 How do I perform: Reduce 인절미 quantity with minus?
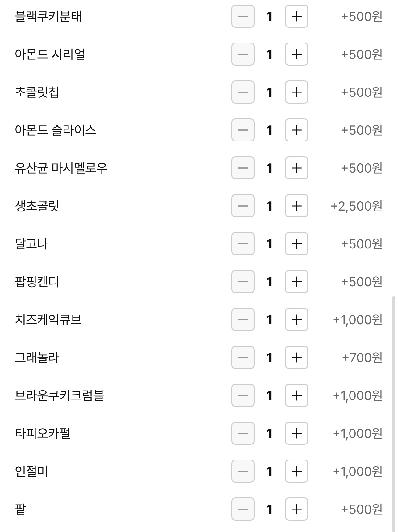pyautogui.click(x=243, y=471)
